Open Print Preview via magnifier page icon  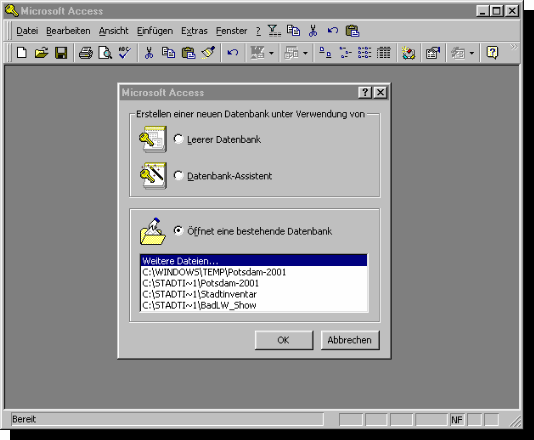(105, 53)
